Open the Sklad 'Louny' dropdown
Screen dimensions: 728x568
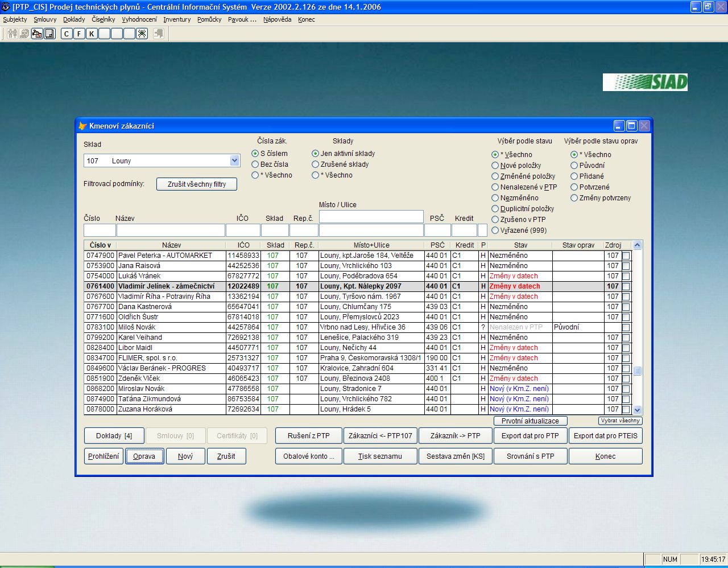[x=234, y=161]
